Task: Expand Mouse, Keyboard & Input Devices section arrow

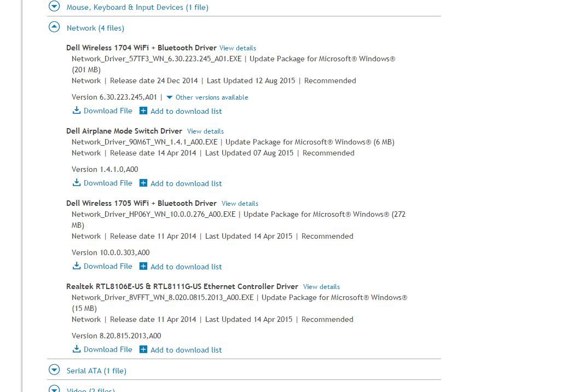Action: tap(54, 6)
